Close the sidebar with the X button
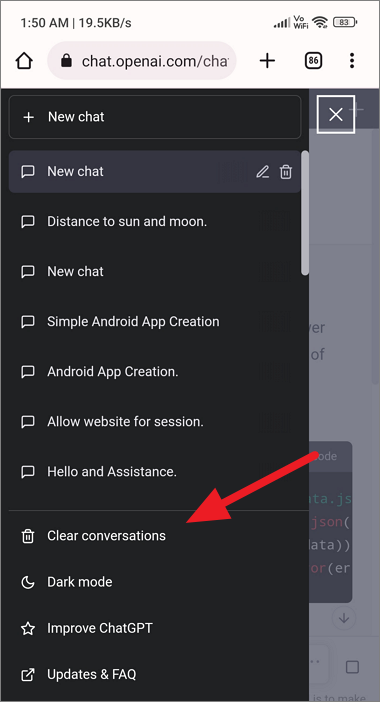Viewport: 380px width, 702px height. click(336, 115)
